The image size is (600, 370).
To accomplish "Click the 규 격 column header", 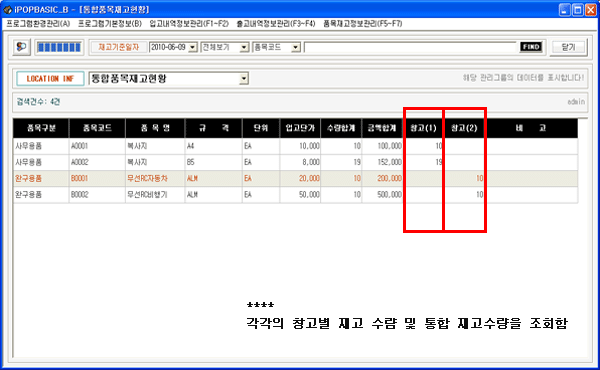I will click(214, 128).
